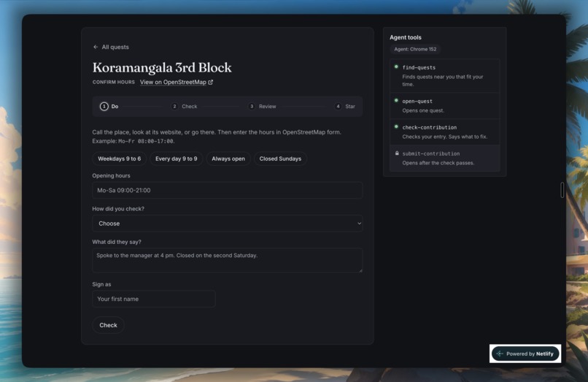Click step 3 circle labeled Review
This screenshot has width=588, height=382.
pyautogui.click(x=252, y=107)
